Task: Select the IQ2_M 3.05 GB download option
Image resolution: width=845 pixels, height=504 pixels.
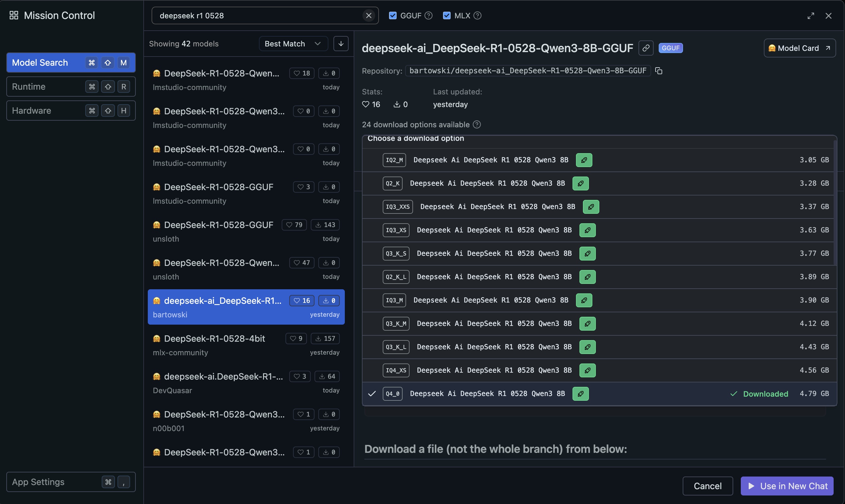Action: click(x=599, y=160)
